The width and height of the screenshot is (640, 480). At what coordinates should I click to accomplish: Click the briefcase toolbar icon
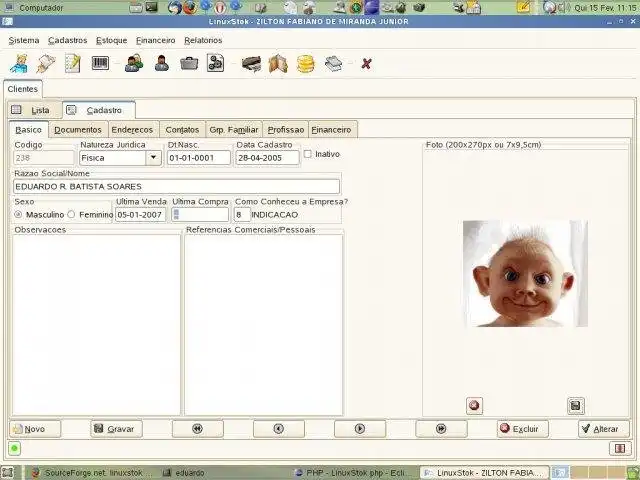point(189,63)
